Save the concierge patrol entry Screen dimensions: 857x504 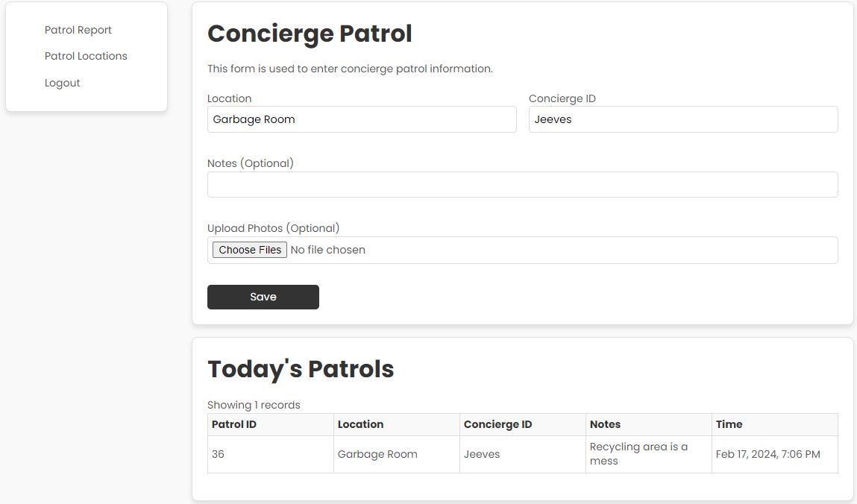pyautogui.click(x=263, y=297)
